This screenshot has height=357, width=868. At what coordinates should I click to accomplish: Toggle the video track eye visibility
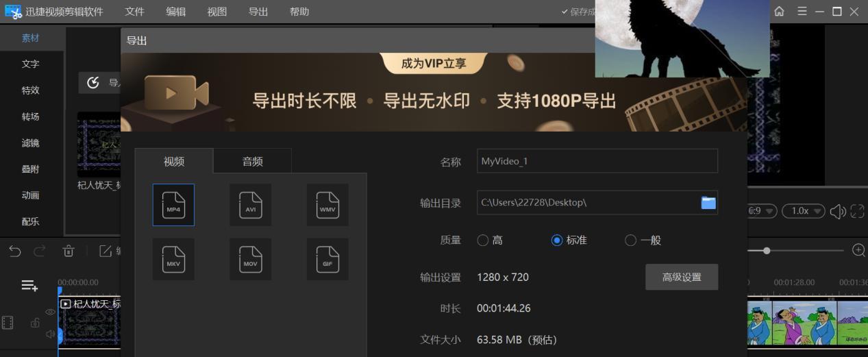50,312
